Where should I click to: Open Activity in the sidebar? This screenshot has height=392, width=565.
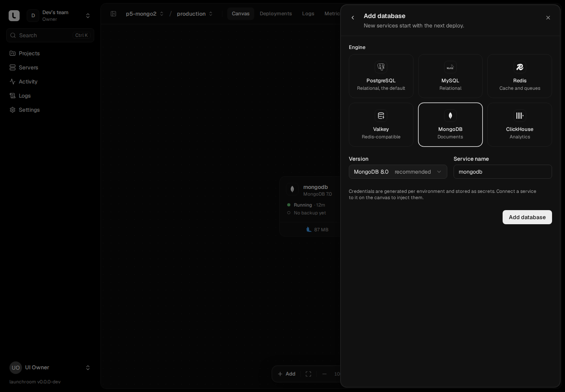(x=50, y=82)
